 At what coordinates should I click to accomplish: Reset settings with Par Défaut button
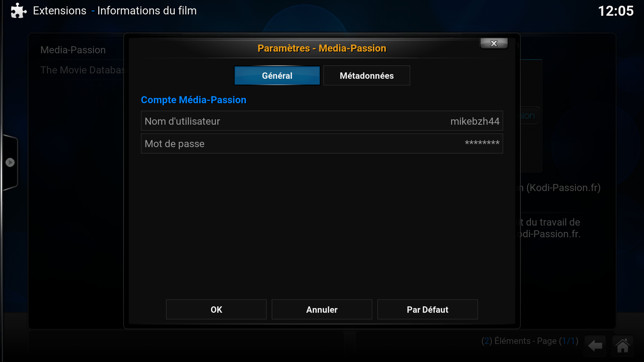pos(428,309)
